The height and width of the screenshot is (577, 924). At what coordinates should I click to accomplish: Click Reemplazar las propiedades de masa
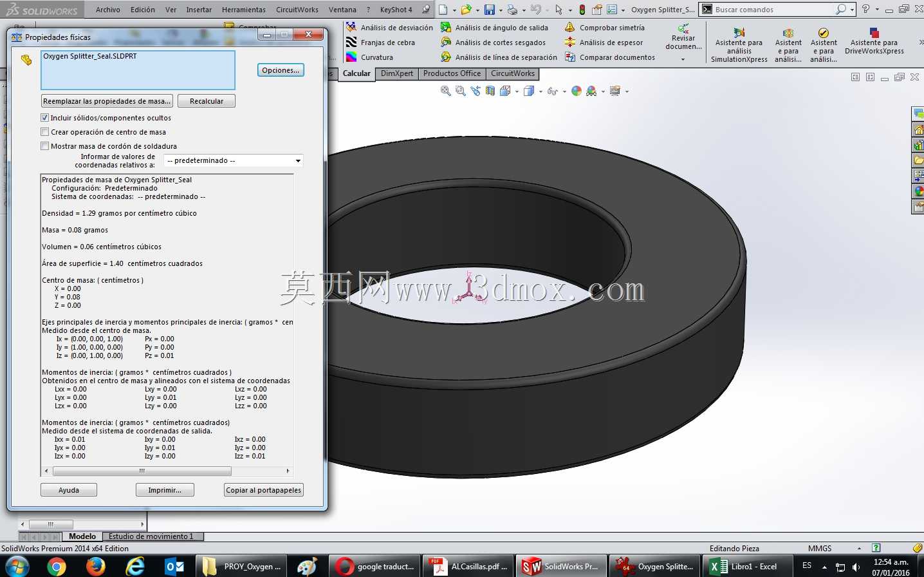coord(107,101)
